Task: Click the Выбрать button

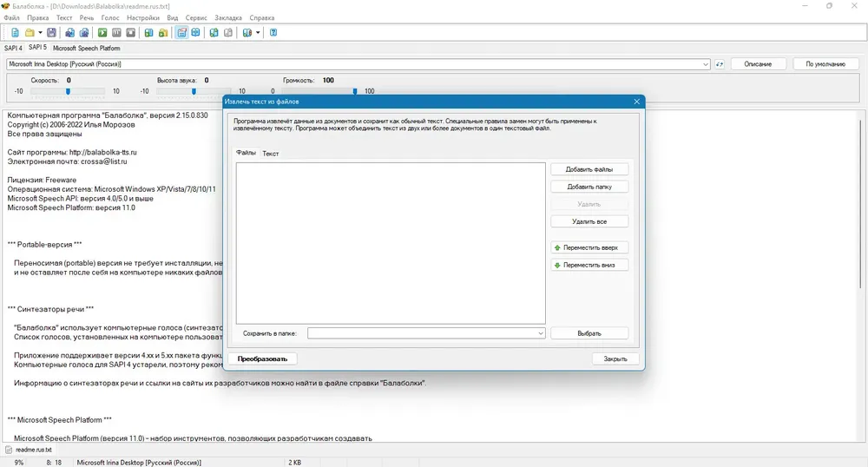Action: [x=589, y=333]
